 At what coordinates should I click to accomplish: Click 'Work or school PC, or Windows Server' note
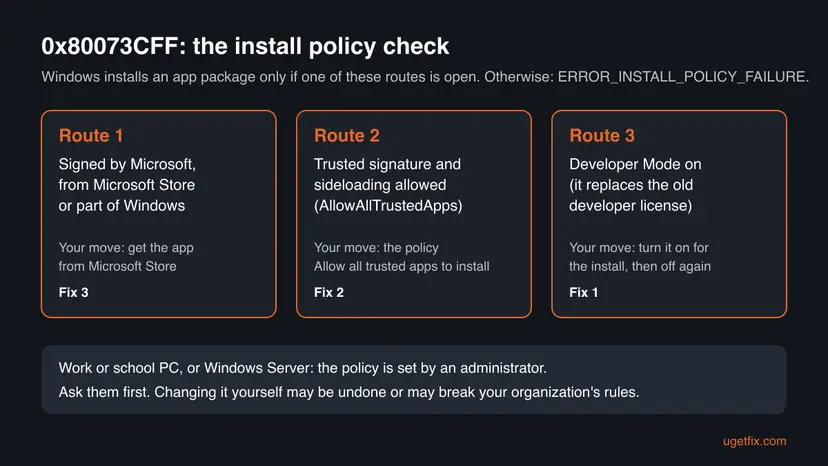[303, 368]
